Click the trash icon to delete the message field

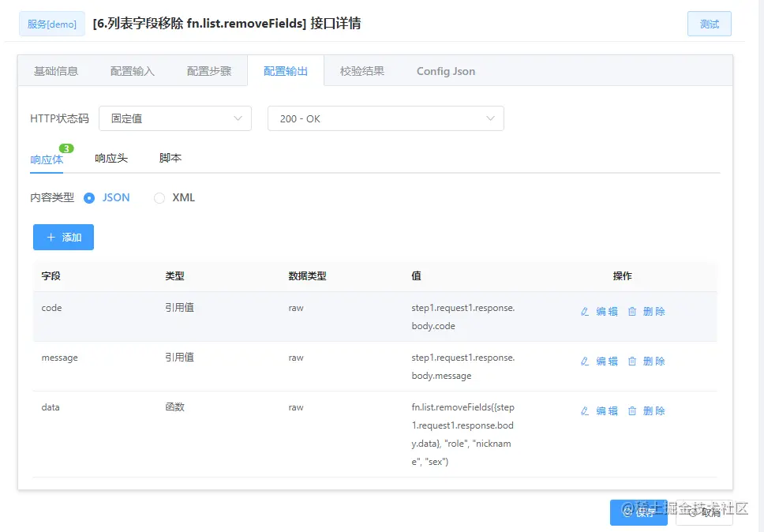click(x=632, y=361)
